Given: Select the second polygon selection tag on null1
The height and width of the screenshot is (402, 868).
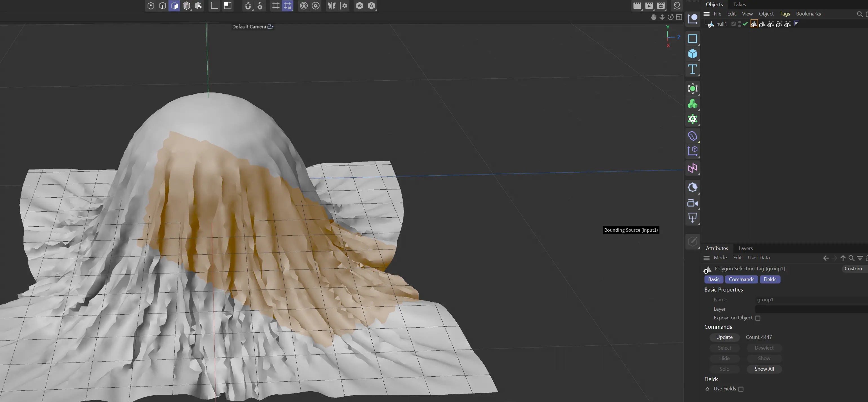Looking at the screenshot, I should [x=762, y=24].
